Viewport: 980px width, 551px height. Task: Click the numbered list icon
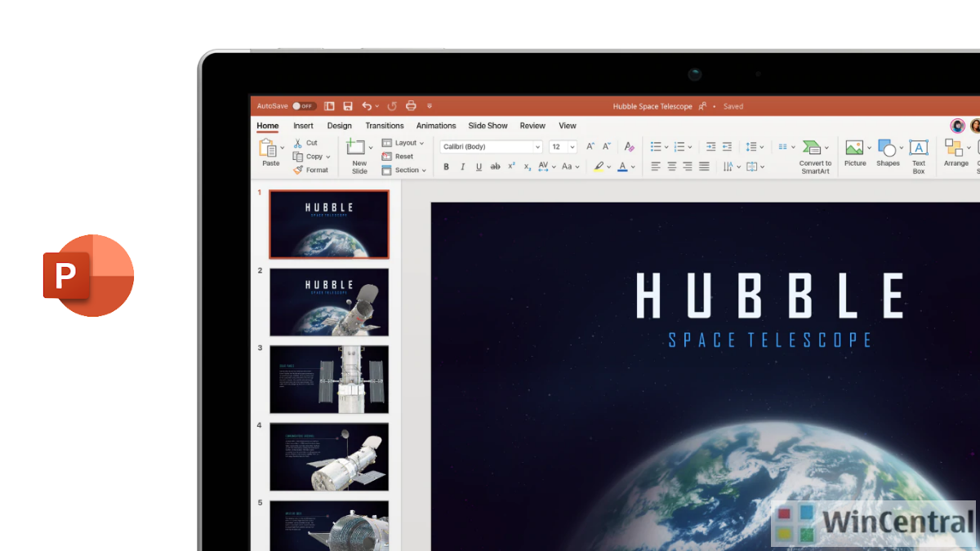tap(679, 147)
